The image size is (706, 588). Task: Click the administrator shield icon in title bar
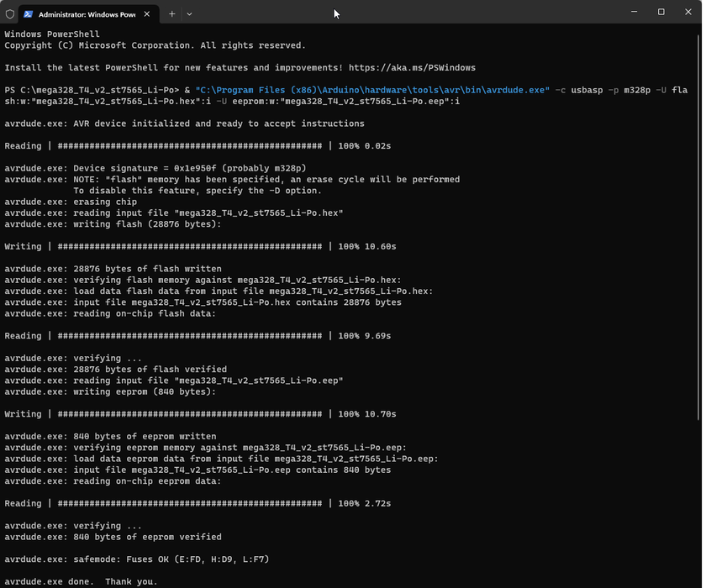[10, 14]
